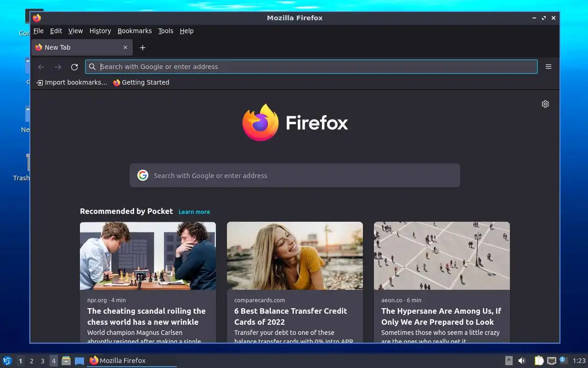Open the Getting Started bookmark
588x368 pixels.
click(x=141, y=82)
